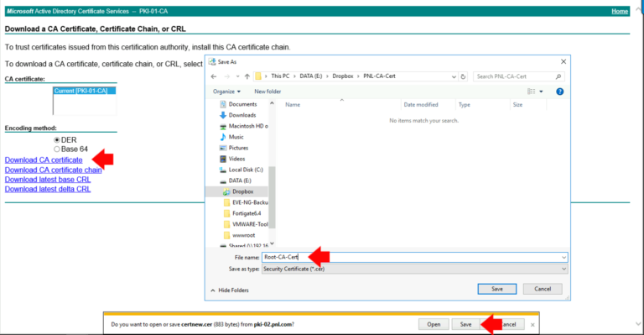This screenshot has height=335, width=644.
Task: Click Dropbox in the breadcrumb path
Action: pos(342,76)
